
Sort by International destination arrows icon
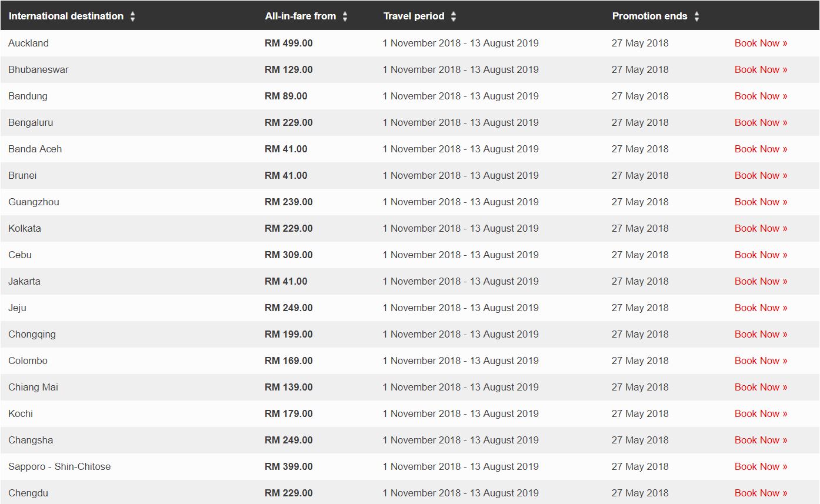(132, 16)
